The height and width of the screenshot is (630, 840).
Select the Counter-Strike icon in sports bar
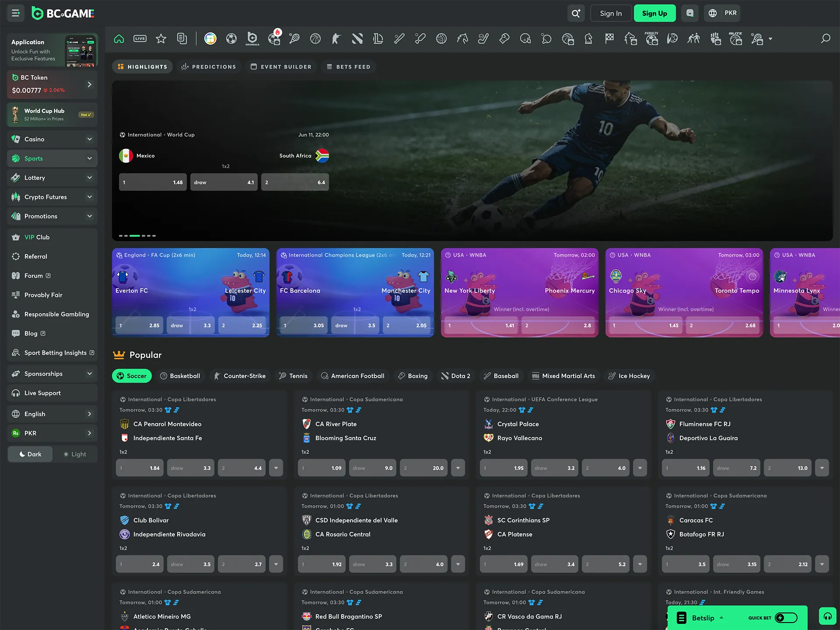(x=336, y=39)
